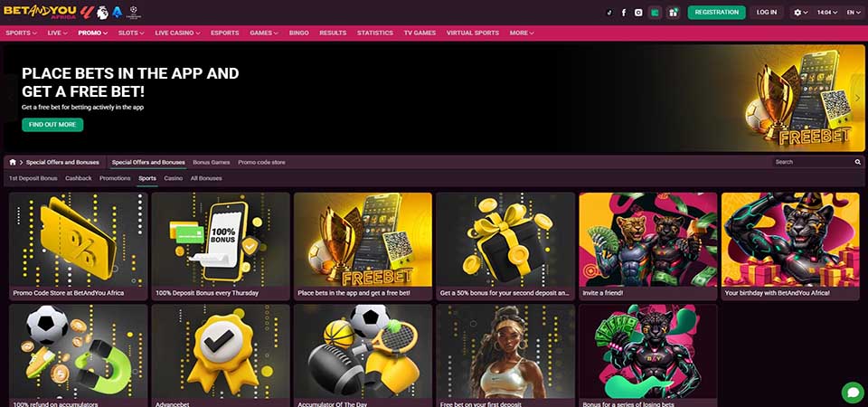Screen dimensions: 868x407
Task: Open the EN language dropdown
Action: 853,12
